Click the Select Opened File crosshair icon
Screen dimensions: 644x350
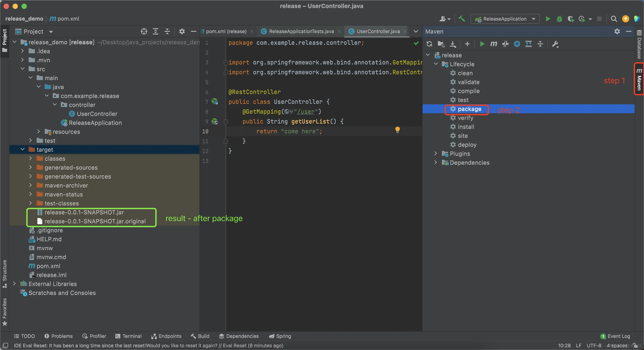coord(144,32)
